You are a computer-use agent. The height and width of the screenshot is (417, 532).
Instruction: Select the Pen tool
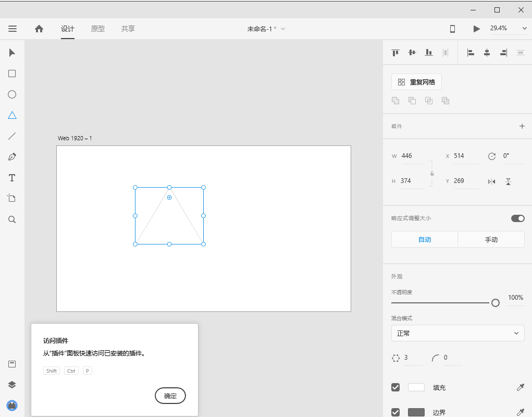[x=12, y=157]
